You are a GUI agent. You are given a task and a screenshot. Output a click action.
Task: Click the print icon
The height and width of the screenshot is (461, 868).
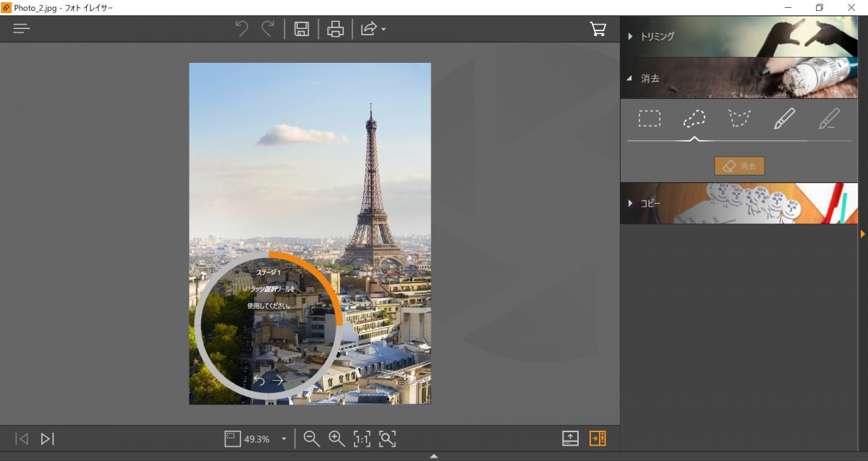(x=335, y=29)
